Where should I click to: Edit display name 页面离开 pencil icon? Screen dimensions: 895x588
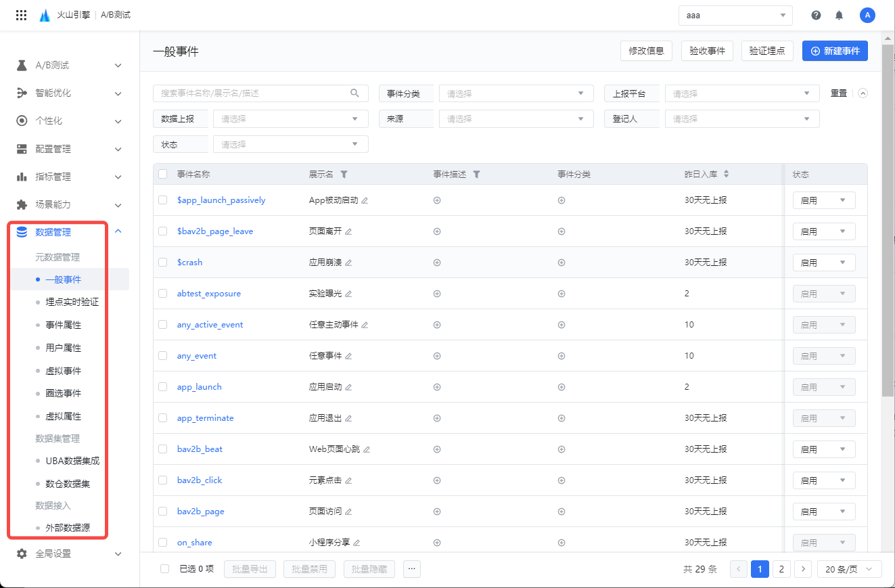coord(348,231)
